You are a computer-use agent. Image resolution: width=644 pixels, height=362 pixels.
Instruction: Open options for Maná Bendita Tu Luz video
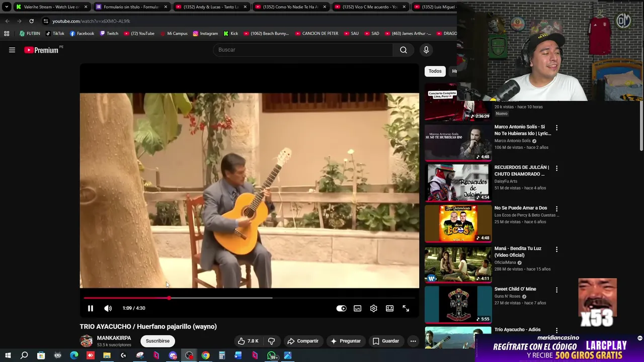click(x=556, y=249)
